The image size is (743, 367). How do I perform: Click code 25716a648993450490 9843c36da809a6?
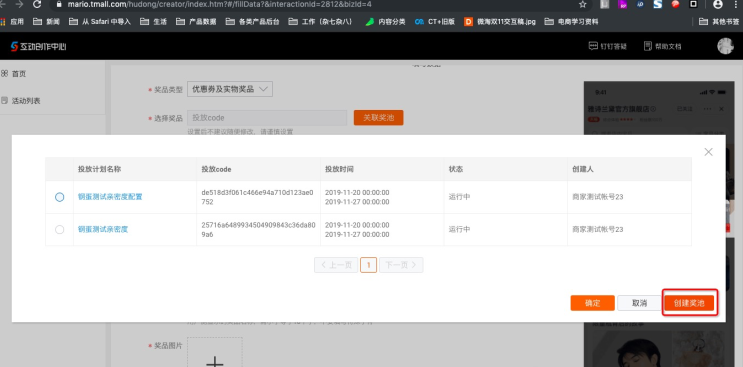point(257,230)
